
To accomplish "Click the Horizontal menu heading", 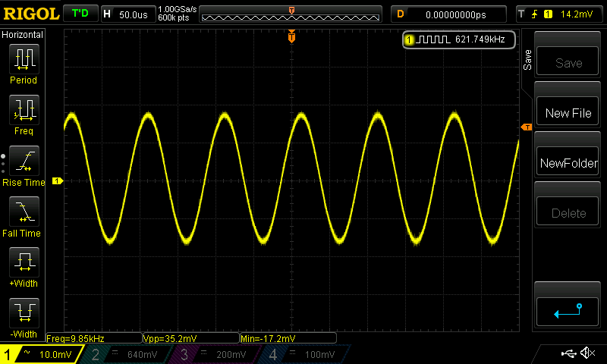I will click(23, 35).
